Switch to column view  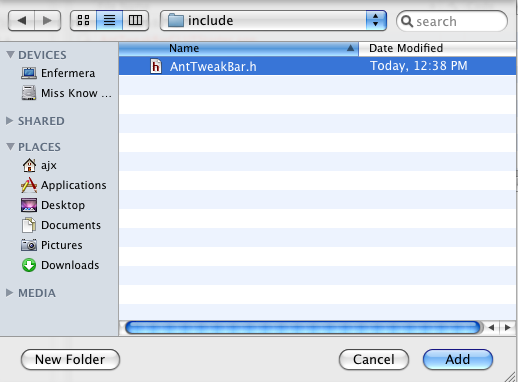135,21
